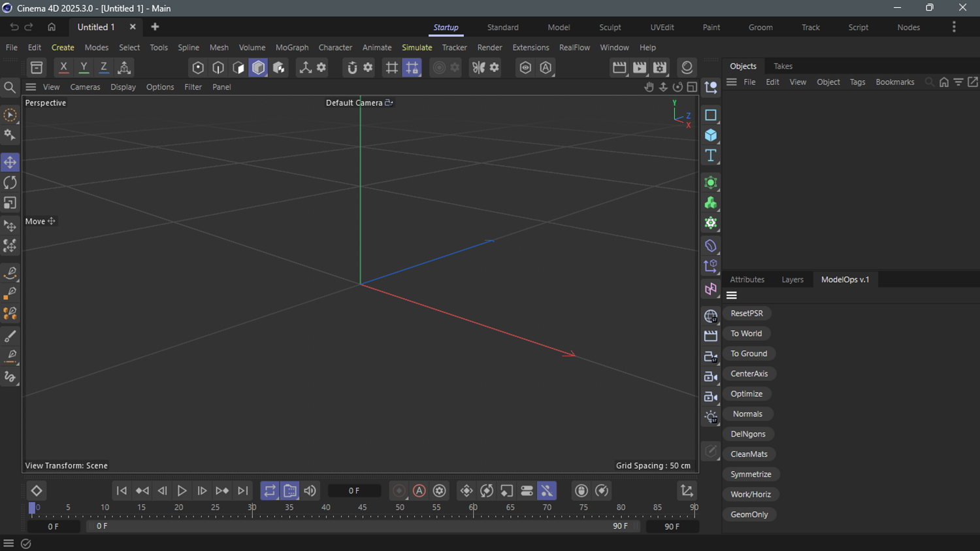Screen dimensions: 980x551
Task: Open the Default Camera selector
Action: pos(359,103)
